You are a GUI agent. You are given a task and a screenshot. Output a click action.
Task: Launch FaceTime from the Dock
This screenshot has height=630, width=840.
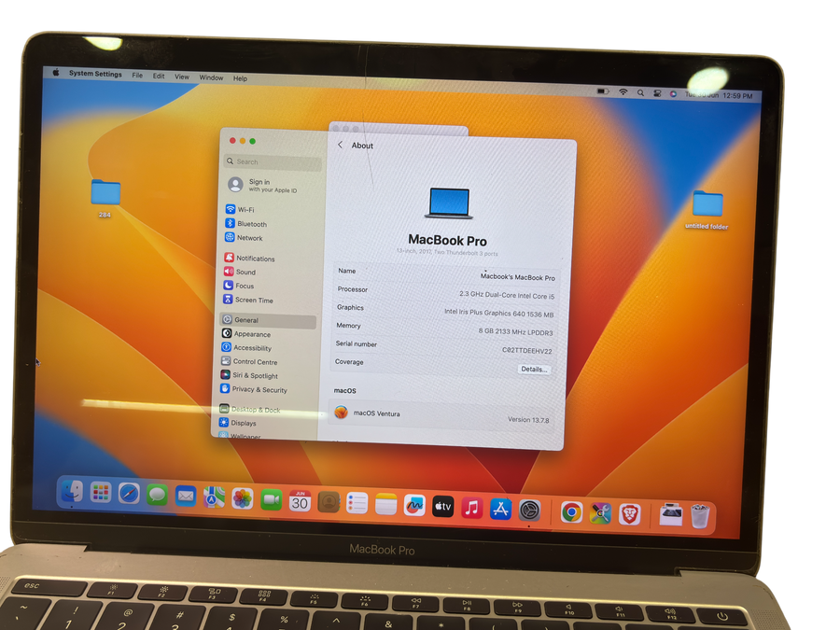[271, 499]
